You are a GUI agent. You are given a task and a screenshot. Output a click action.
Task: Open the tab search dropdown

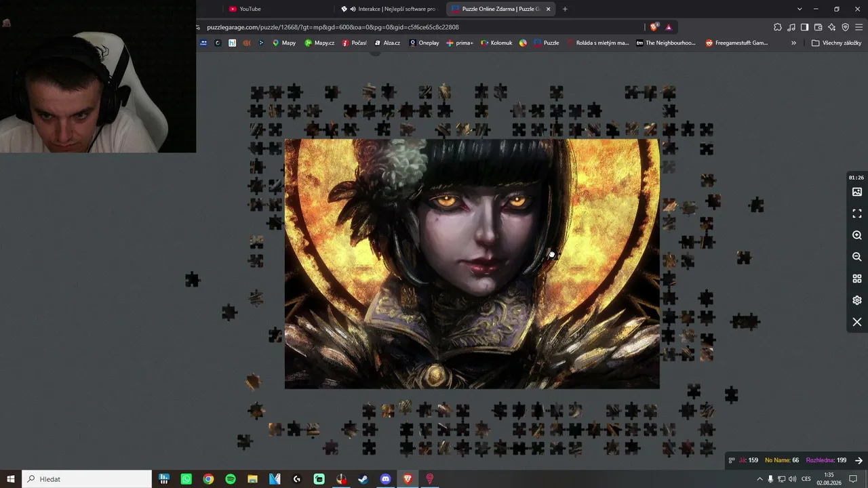coord(800,9)
